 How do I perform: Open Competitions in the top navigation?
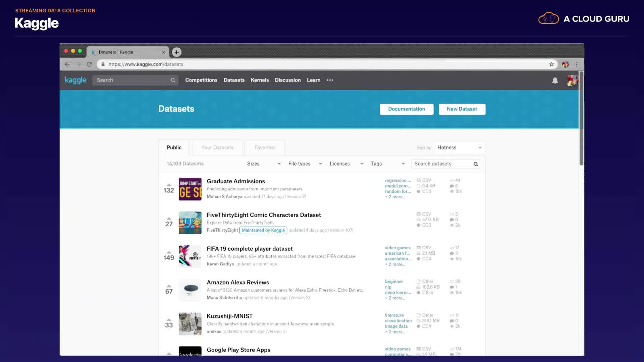point(201,80)
